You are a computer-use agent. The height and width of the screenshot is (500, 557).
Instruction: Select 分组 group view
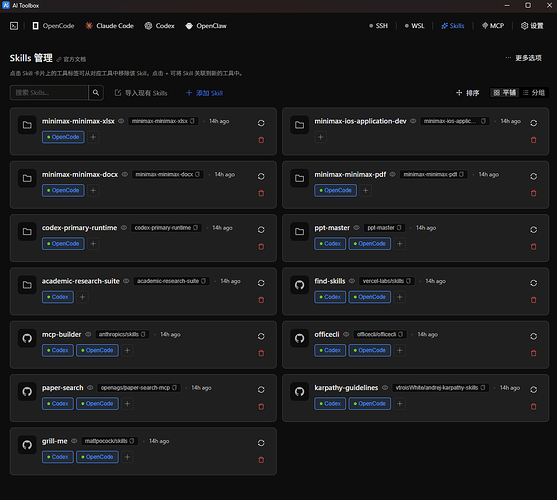tap(534, 93)
